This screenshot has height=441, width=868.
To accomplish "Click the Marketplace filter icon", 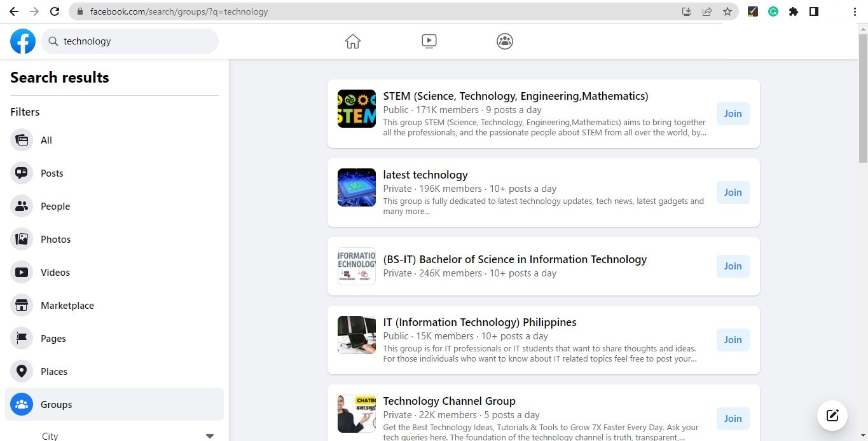I will tap(22, 306).
